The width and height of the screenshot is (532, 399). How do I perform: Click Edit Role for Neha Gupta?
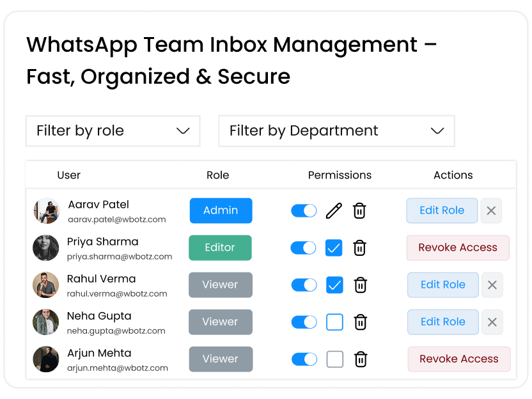(443, 322)
